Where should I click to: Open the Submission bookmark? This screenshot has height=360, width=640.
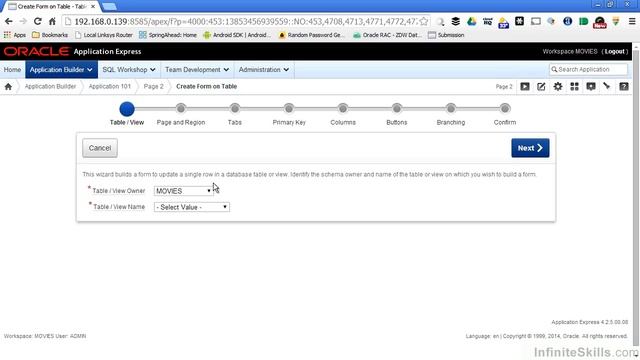[446, 35]
